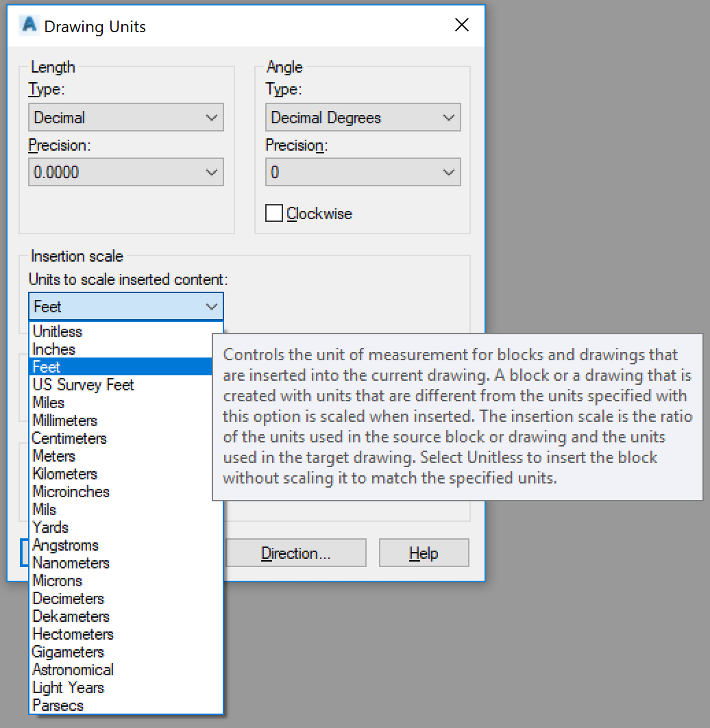Image resolution: width=710 pixels, height=728 pixels.
Task: Click the Help button
Action: pyautogui.click(x=424, y=553)
